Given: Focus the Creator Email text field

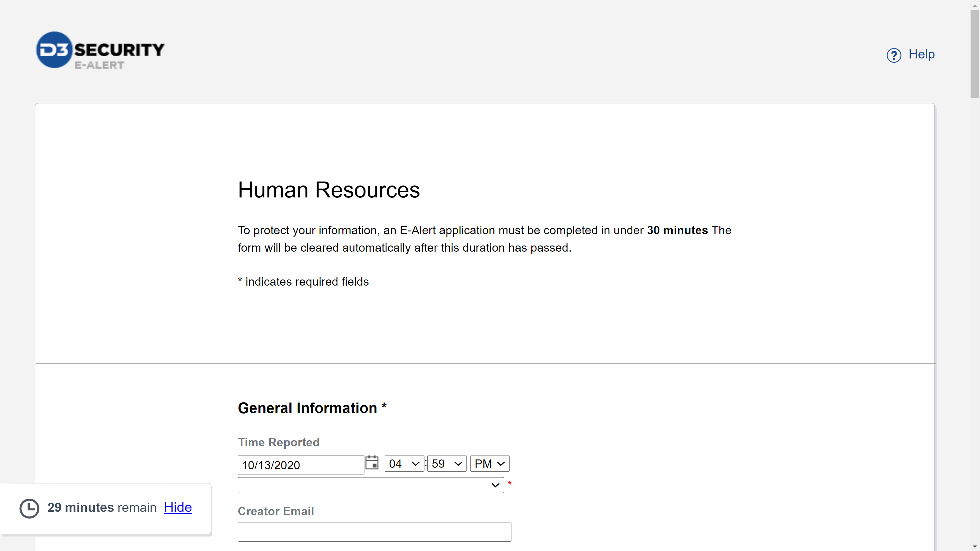Looking at the screenshot, I should [x=374, y=532].
